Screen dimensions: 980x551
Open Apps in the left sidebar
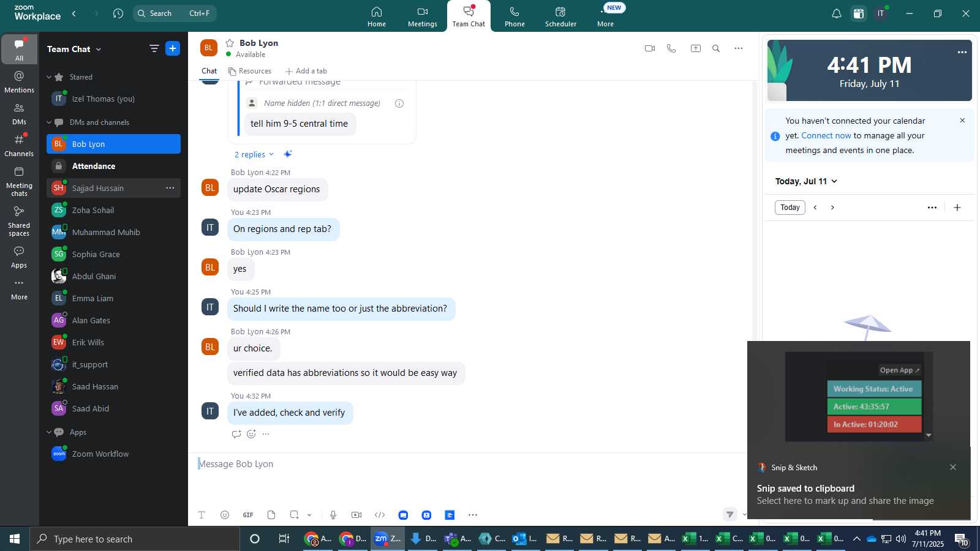pyautogui.click(x=20, y=257)
